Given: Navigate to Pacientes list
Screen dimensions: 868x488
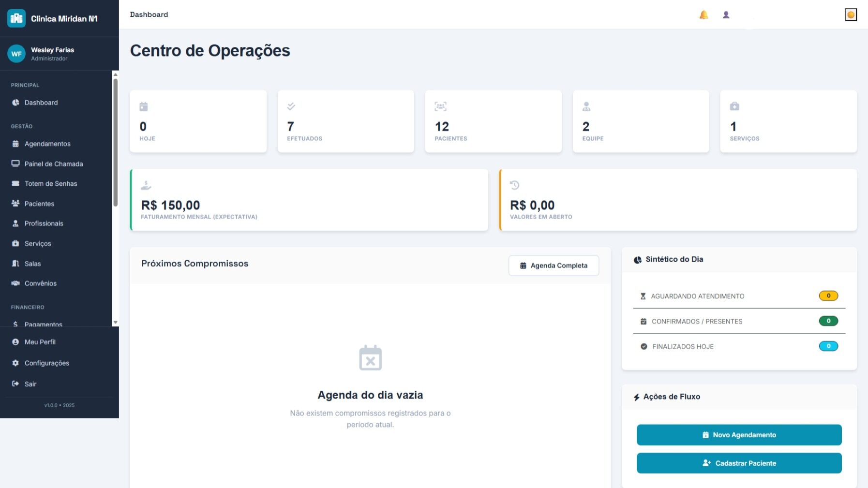Looking at the screenshot, I should point(39,204).
